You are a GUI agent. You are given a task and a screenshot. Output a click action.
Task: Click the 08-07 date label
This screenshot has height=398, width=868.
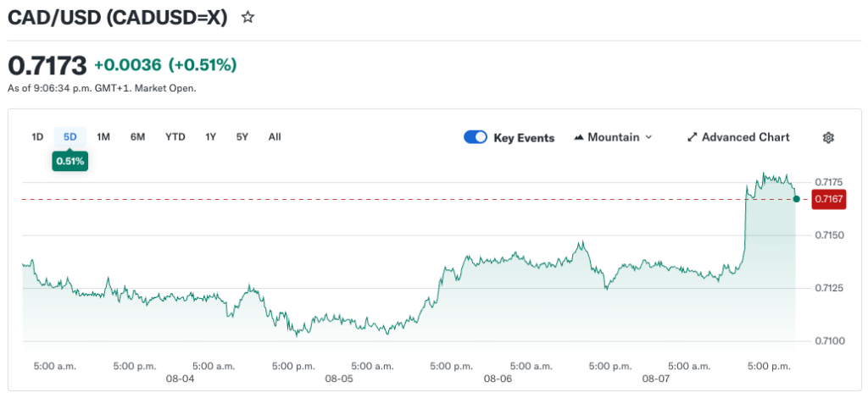(656, 379)
